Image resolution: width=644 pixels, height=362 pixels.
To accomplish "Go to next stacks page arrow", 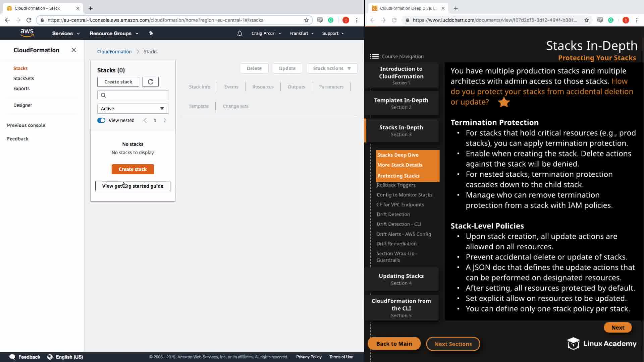I will (x=165, y=120).
